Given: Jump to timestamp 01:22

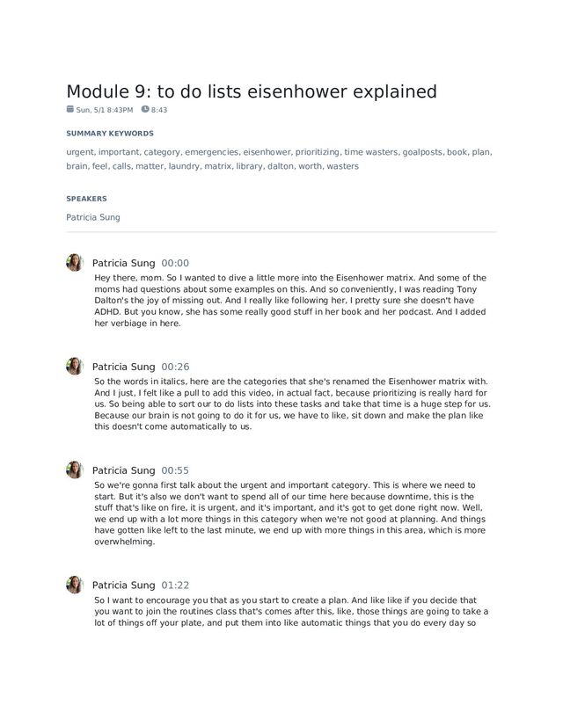Looking at the screenshot, I should 175,586.
